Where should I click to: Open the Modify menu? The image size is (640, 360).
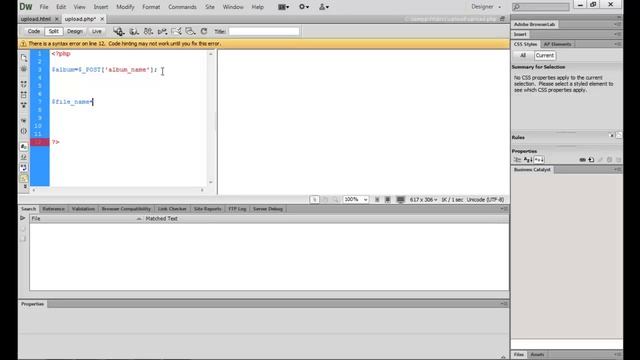[x=125, y=7]
